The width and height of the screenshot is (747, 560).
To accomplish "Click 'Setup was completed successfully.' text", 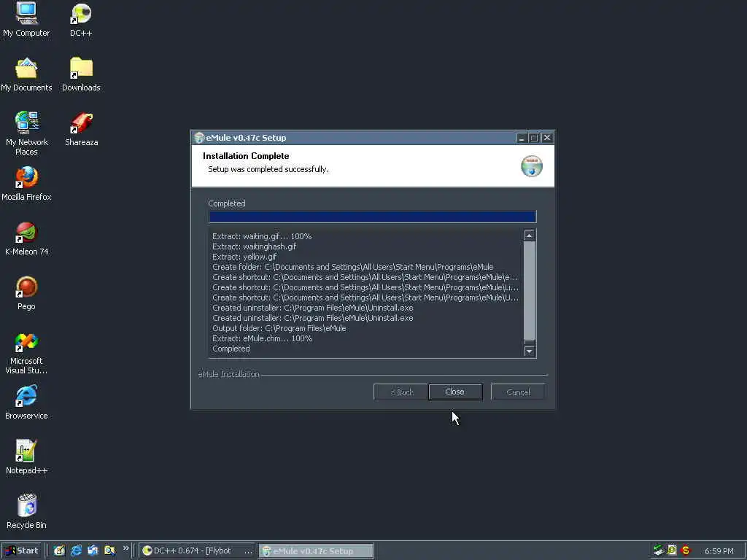I will coord(268,169).
